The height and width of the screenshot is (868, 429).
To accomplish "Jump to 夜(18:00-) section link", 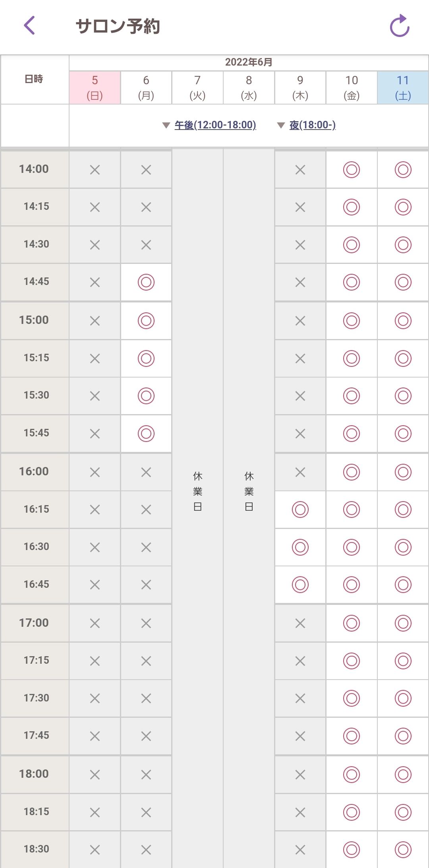I will [x=313, y=125].
